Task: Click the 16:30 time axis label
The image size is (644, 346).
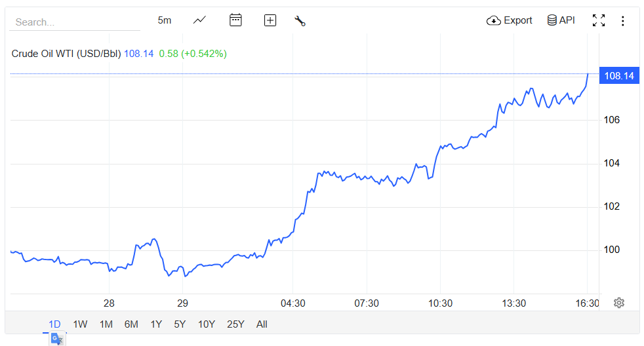Action: (x=588, y=303)
